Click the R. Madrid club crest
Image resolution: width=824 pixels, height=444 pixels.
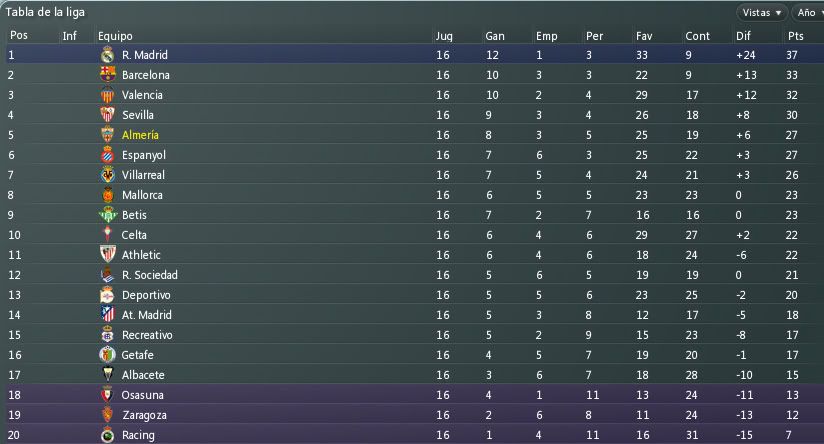[108, 55]
